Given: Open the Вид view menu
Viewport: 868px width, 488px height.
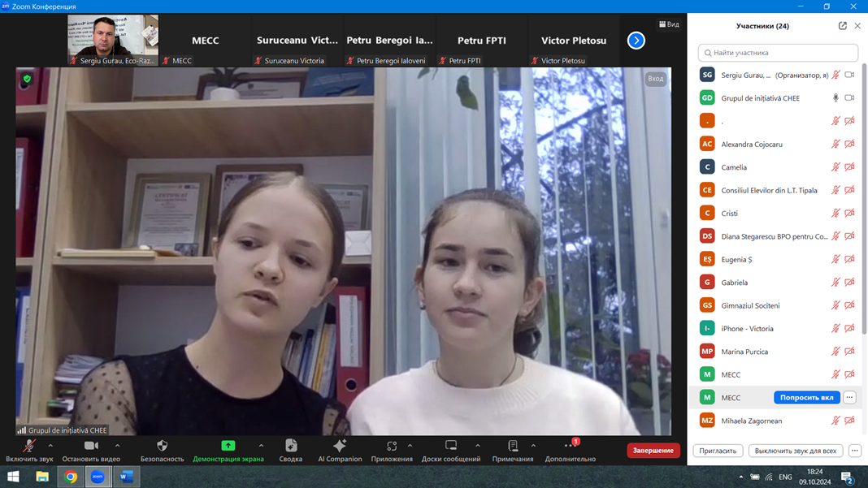Looking at the screenshot, I should [x=669, y=24].
